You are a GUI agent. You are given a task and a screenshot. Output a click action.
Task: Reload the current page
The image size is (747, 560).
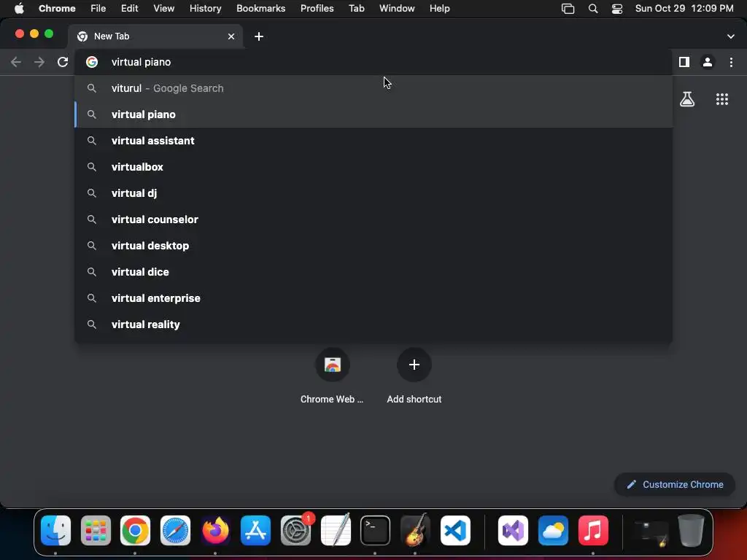tap(63, 62)
